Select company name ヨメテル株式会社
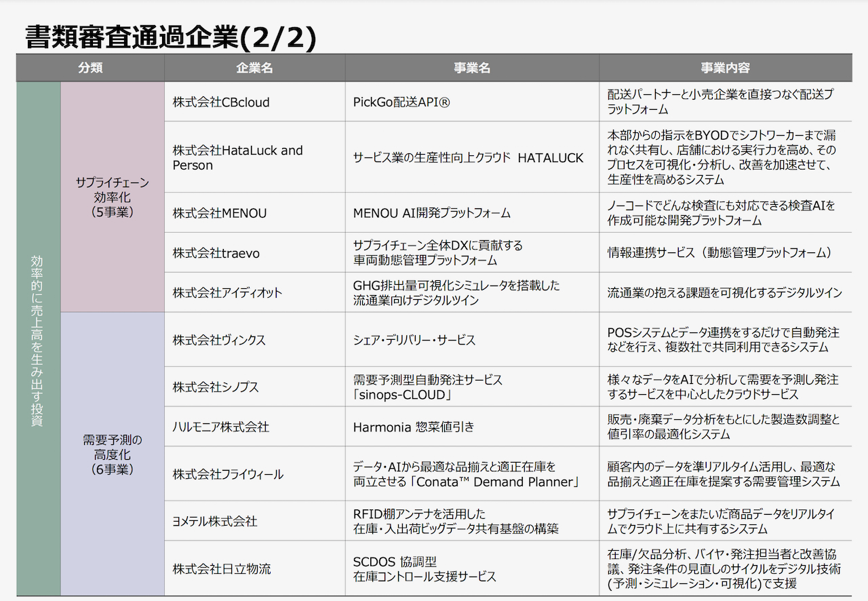 215,521
